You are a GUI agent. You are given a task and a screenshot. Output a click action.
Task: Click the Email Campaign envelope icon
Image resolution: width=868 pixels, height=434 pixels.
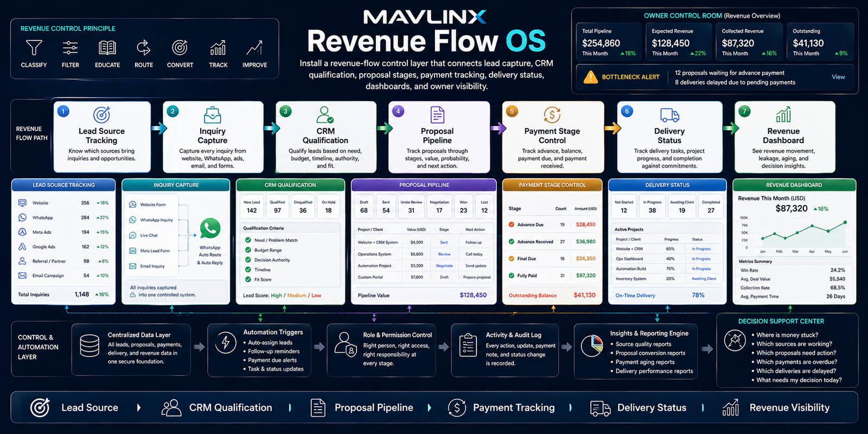[x=22, y=276]
